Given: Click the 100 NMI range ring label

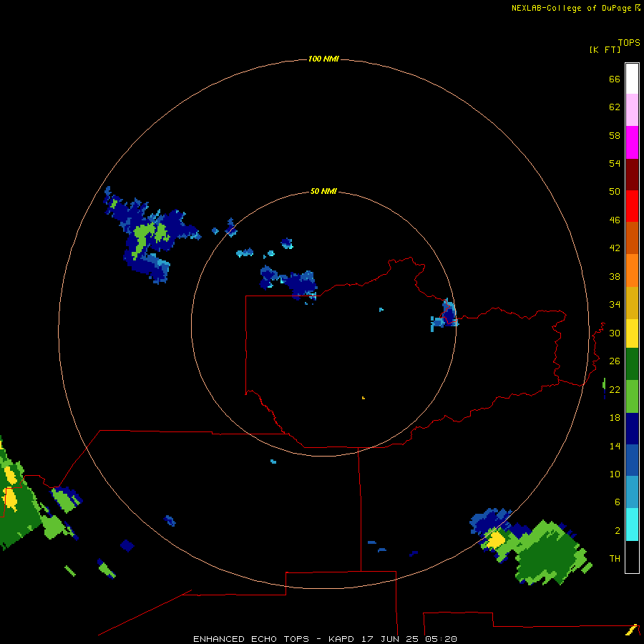Looking at the screenshot, I should (323, 59).
